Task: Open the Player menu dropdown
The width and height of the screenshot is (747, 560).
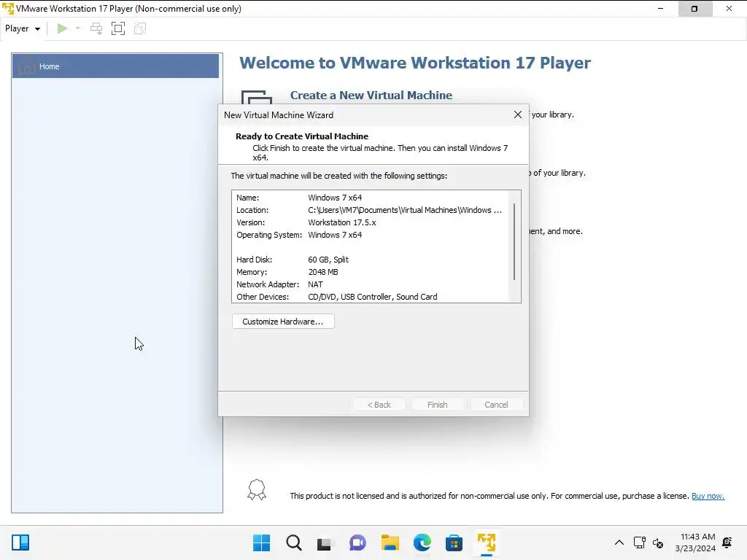Action: 23,28
